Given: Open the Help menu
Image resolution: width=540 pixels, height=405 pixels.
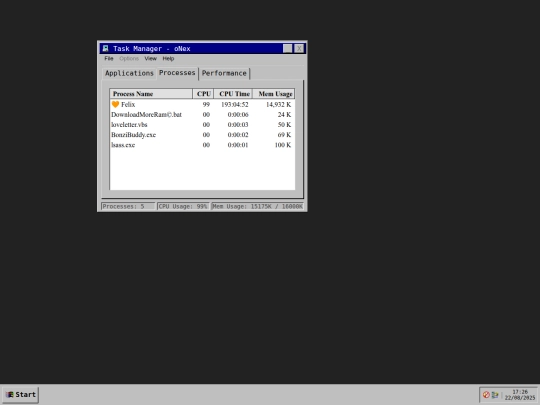Looking at the screenshot, I should (x=168, y=59).
